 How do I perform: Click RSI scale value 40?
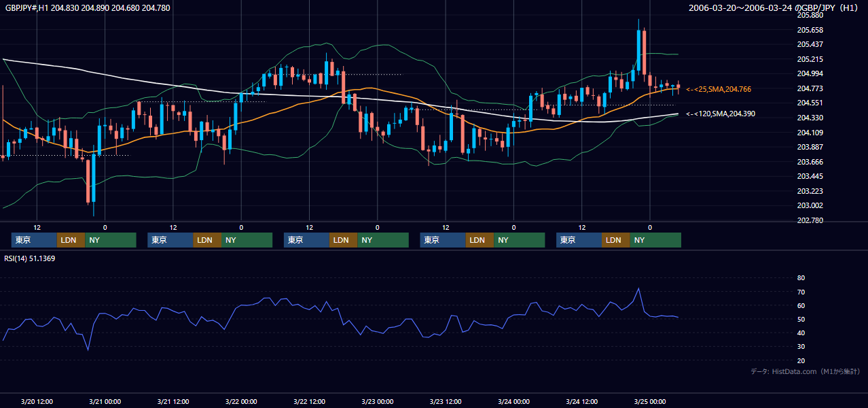(x=801, y=333)
